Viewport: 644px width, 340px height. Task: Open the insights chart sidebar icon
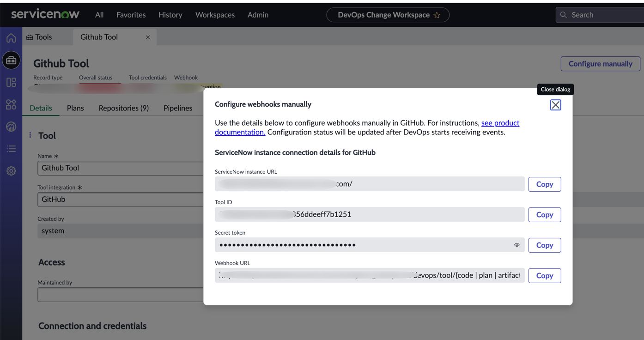pos(11,127)
